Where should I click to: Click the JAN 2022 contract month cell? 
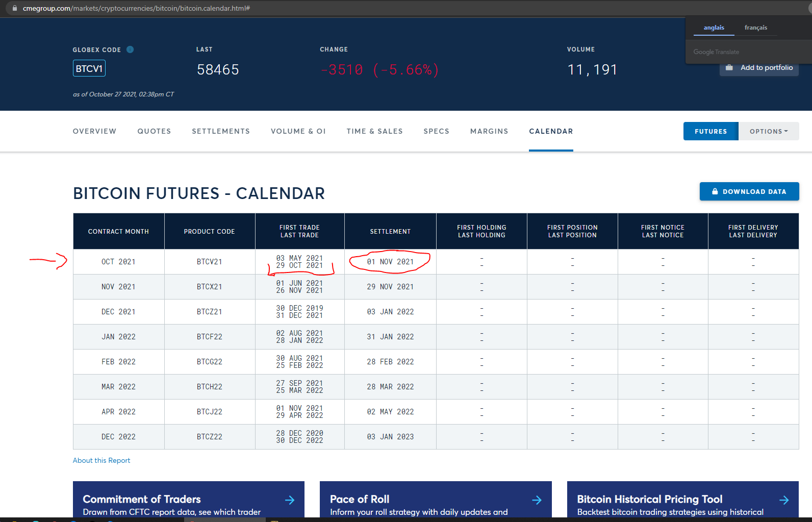click(x=118, y=337)
